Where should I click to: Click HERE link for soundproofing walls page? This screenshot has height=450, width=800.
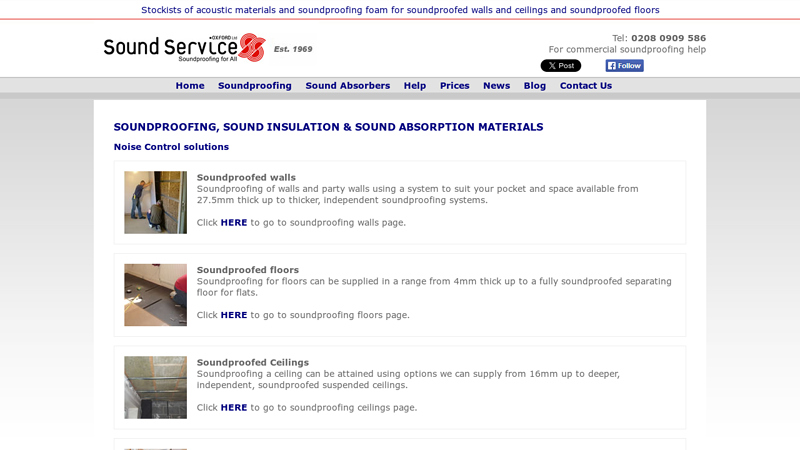point(234,222)
